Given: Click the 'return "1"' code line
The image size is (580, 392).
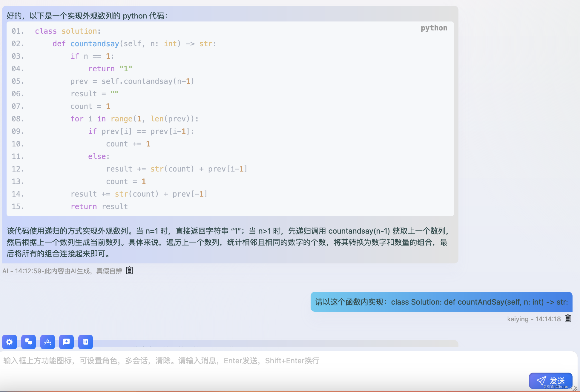Looking at the screenshot, I should pos(110,69).
